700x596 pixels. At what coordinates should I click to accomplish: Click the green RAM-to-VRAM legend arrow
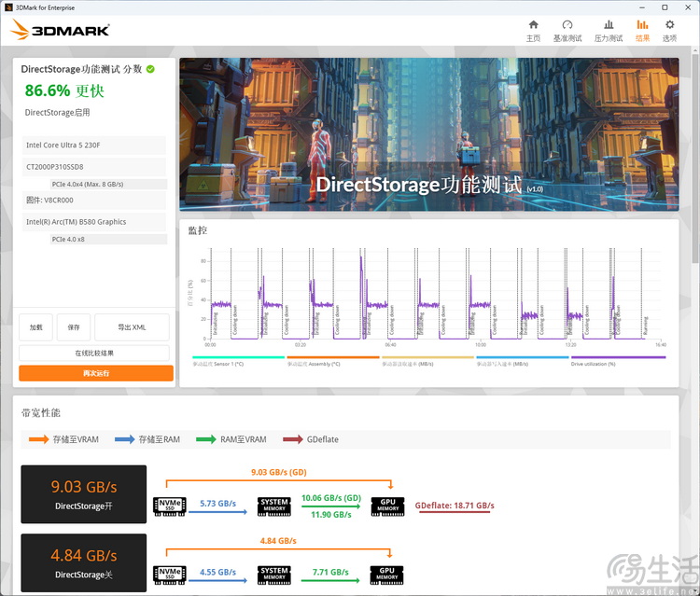click(x=206, y=439)
